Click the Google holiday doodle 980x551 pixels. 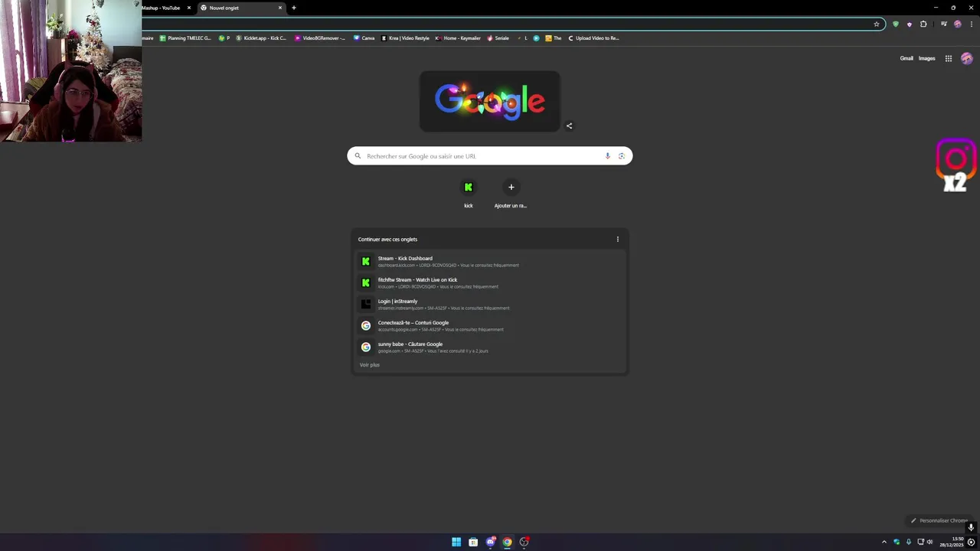pos(490,101)
